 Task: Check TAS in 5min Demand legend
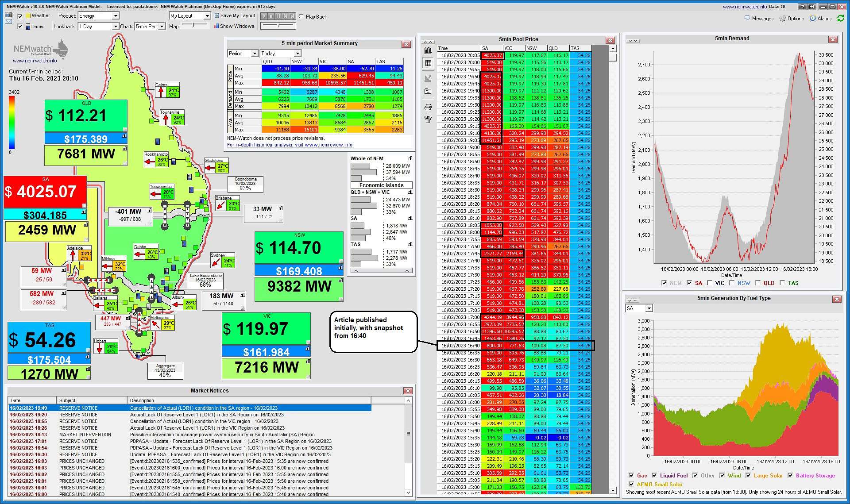782,283
